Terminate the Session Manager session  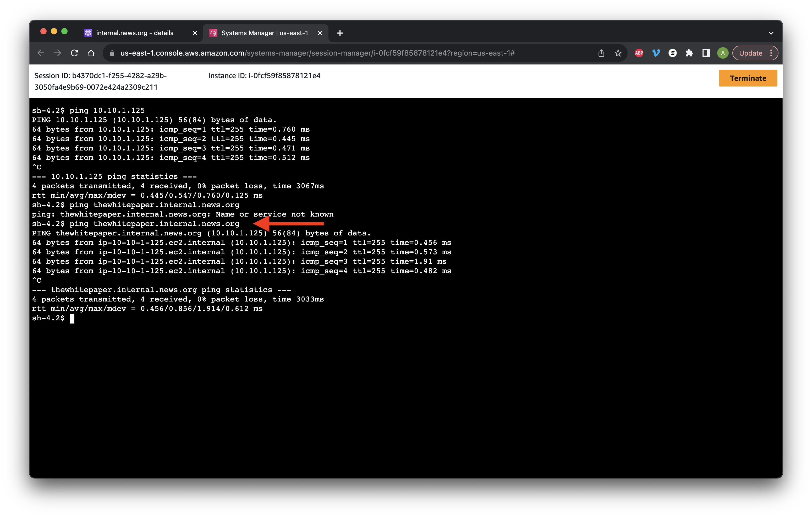(748, 78)
